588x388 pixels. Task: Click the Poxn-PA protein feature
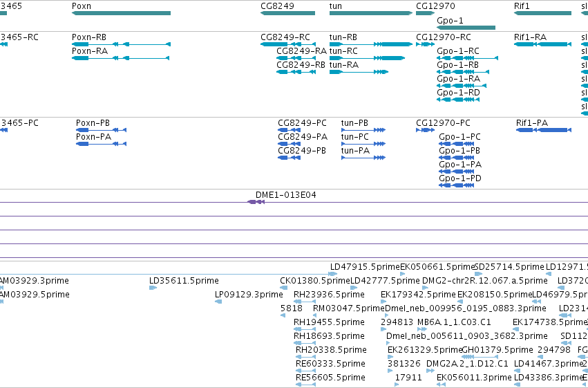[x=102, y=144]
